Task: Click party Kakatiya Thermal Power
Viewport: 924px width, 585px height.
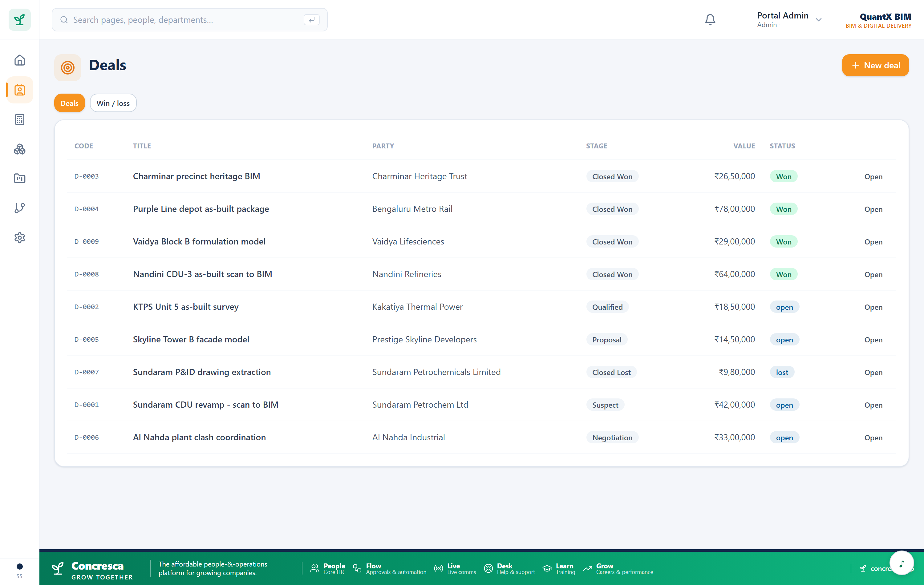Action: [x=417, y=307]
